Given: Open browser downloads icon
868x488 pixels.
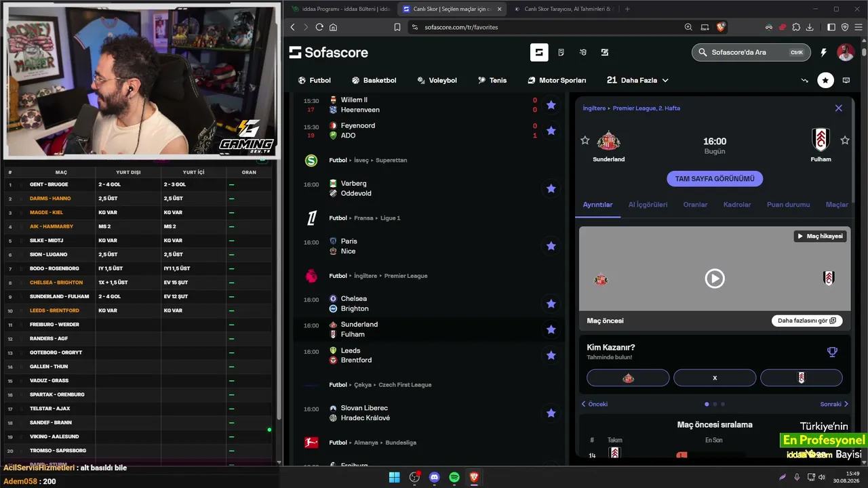Looking at the screenshot, I should point(810,27).
